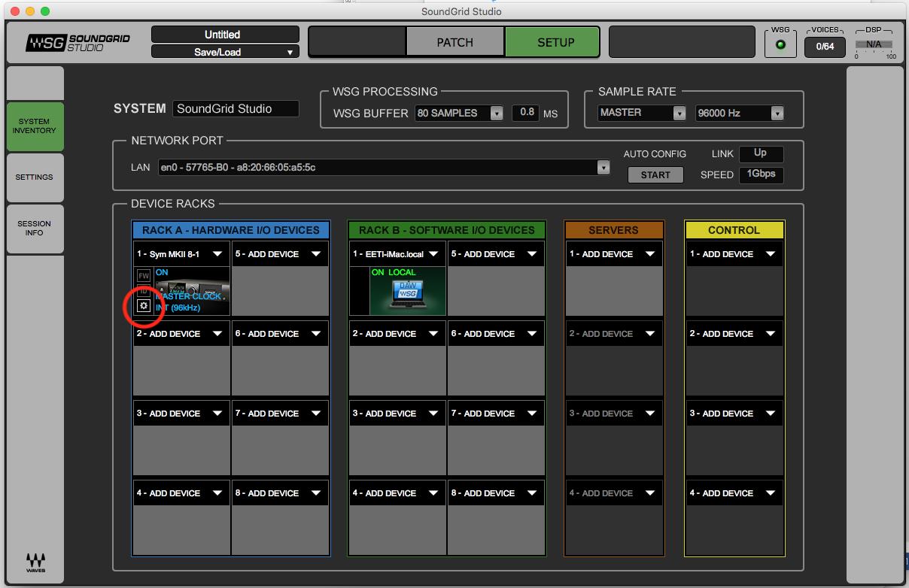Add a device in Servers slot 1
Viewport: 909px width, 588px height.
pos(614,254)
